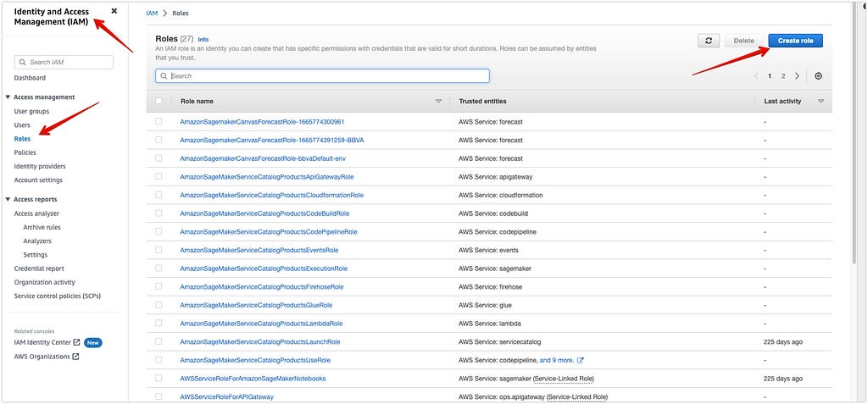Screen dimensions: 868x404
Task: Check the LaunchRole row checkbox
Action: (159, 341)
